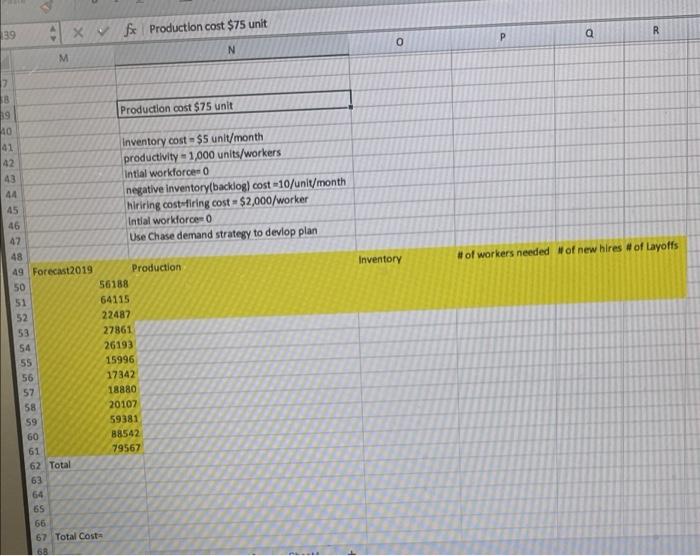The width and height of the screenshot is (700, 556).
Task: Select forecast value 59381
Action: (125, 418)
